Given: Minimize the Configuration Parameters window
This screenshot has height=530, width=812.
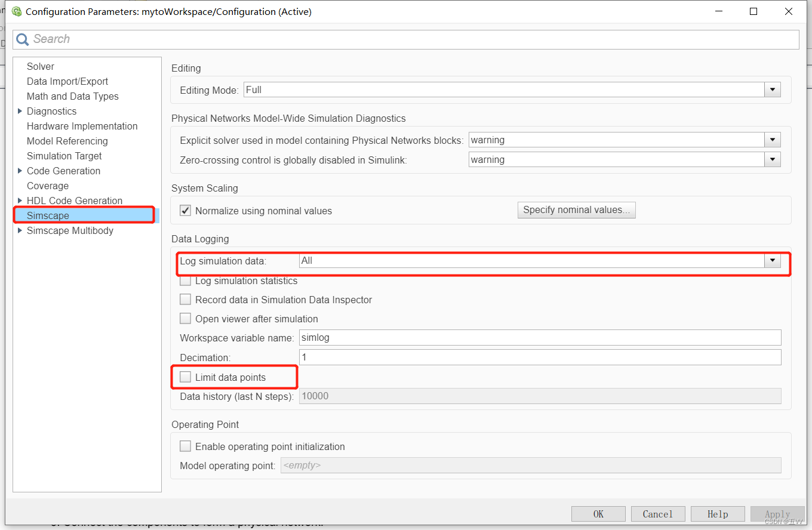Looking at the screenshot, I should 718,11.
